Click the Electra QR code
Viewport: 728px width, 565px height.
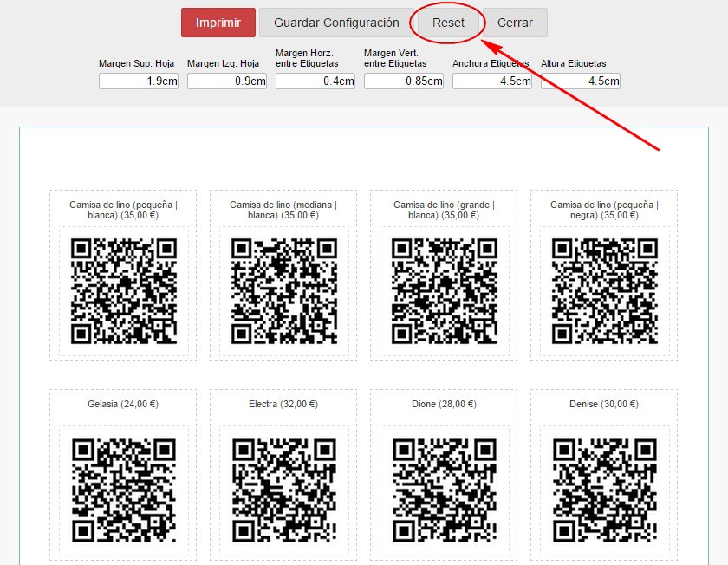(284, 490)
